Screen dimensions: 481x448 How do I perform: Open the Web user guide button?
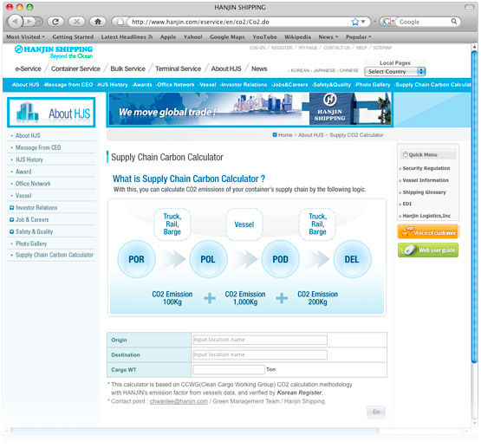pyautogui.click(x=428, y=250)
